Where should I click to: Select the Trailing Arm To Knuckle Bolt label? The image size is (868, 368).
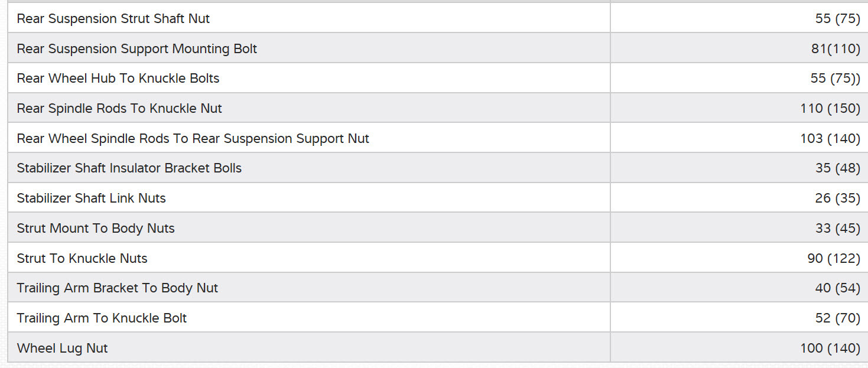point(102,318)
